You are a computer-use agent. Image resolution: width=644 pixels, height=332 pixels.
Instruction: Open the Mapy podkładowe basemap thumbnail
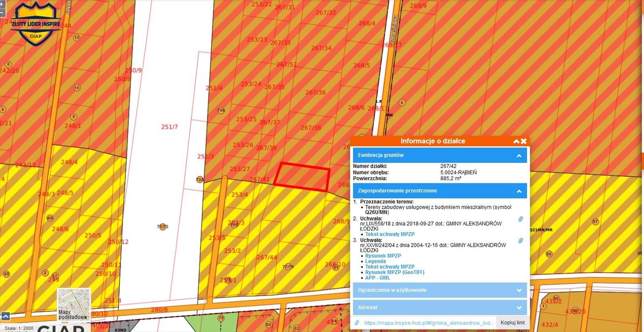tap(74, 305)
